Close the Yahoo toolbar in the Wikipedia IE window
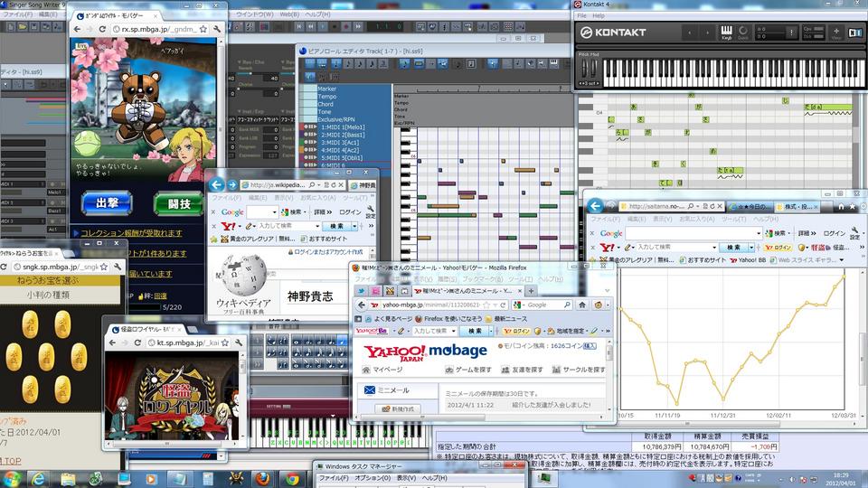 (213, 226)
